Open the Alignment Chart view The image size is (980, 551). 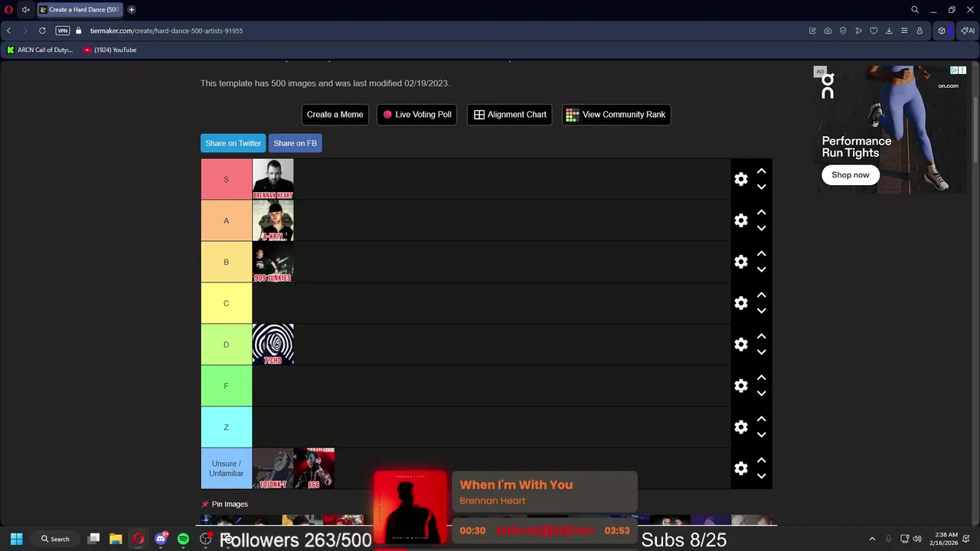tap(510, 115)
